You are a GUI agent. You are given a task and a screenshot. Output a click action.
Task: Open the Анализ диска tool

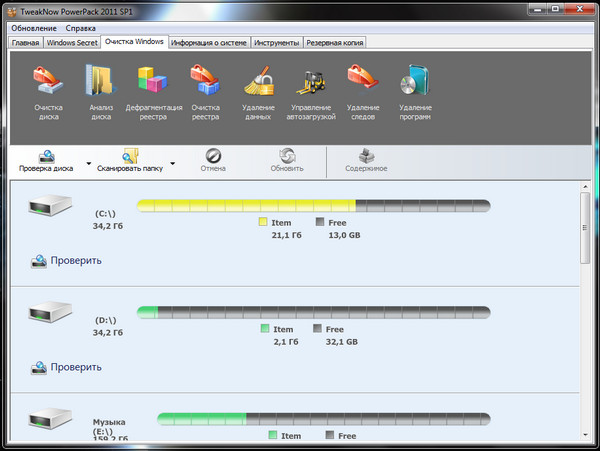(101, 93)
